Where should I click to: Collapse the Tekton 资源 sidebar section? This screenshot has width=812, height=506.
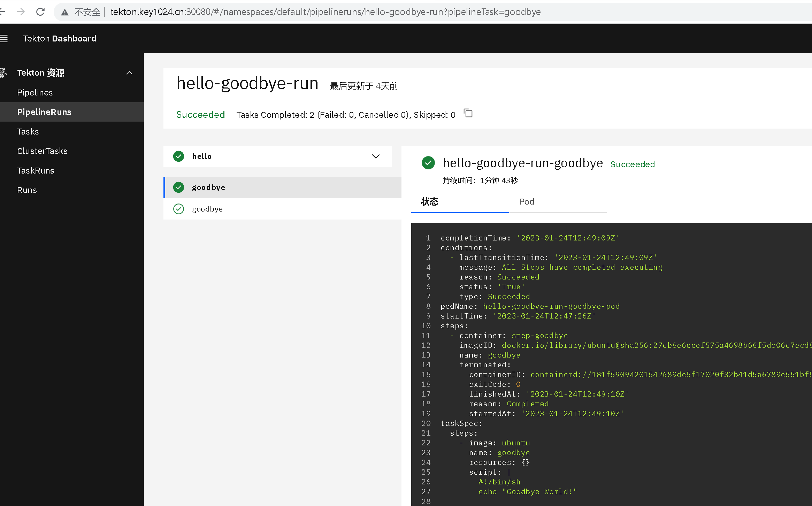pyautogui.click(x=129, y=73)
